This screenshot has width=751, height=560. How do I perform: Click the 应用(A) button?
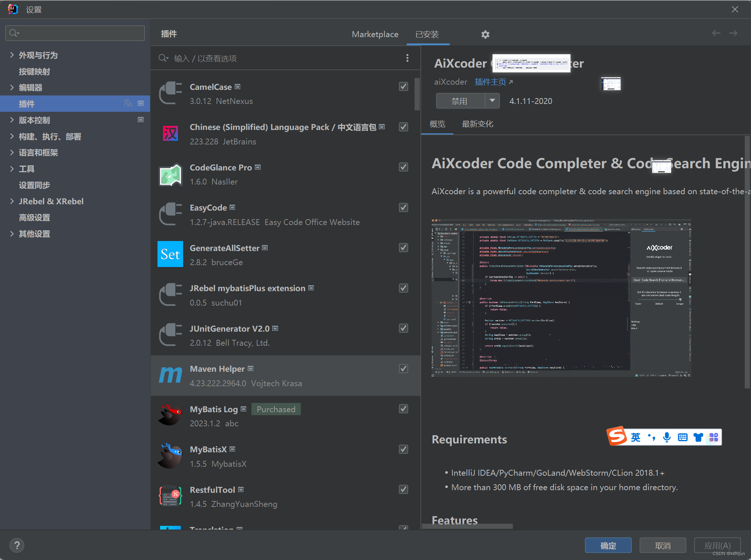tap(717, 545)
